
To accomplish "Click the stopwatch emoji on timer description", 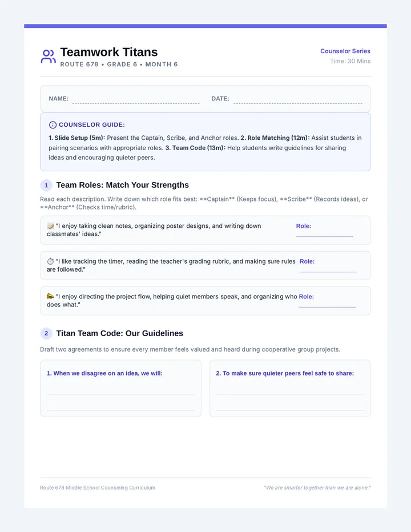I will click(x=51, y=261).
